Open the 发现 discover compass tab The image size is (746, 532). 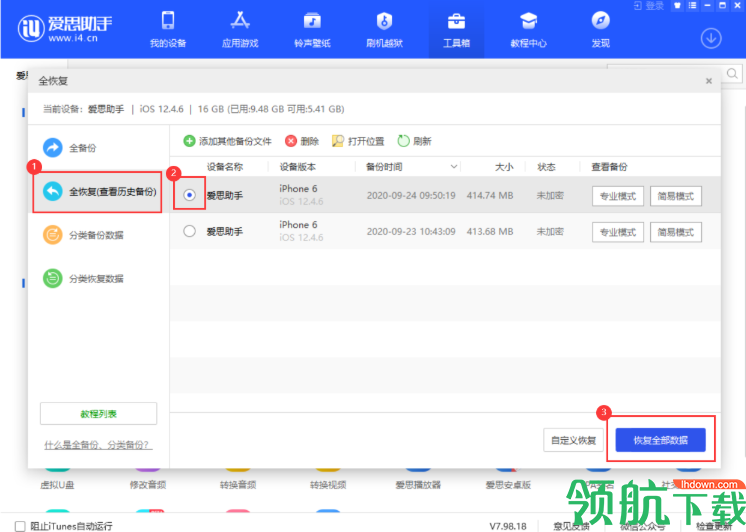click(x=600, y=30)
